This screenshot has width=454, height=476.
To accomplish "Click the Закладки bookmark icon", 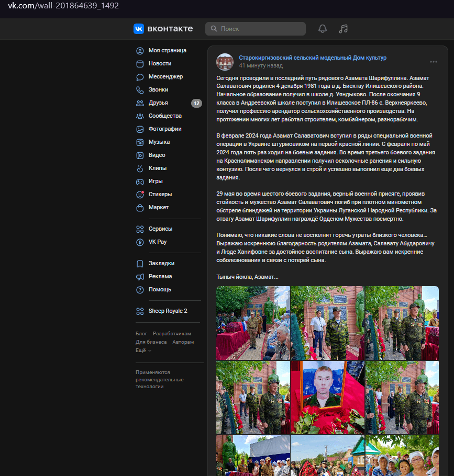I will coord(140,264).
